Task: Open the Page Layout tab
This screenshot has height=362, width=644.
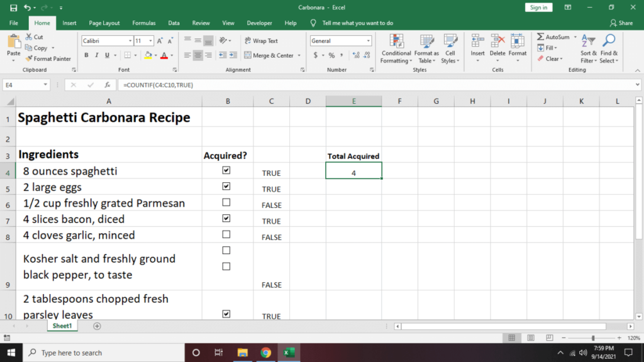Action: pos(104,23)
